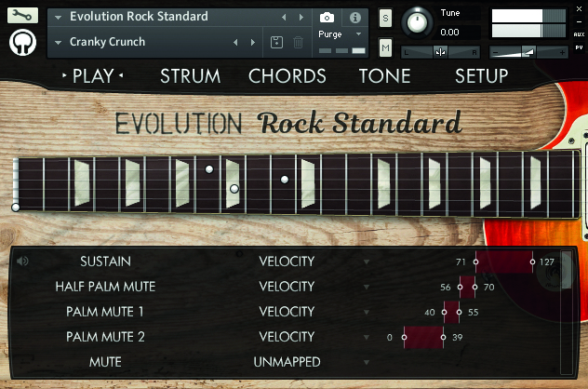Take a snapshot with the camera icon
The image size is (588, 389).
coord(327,18)
